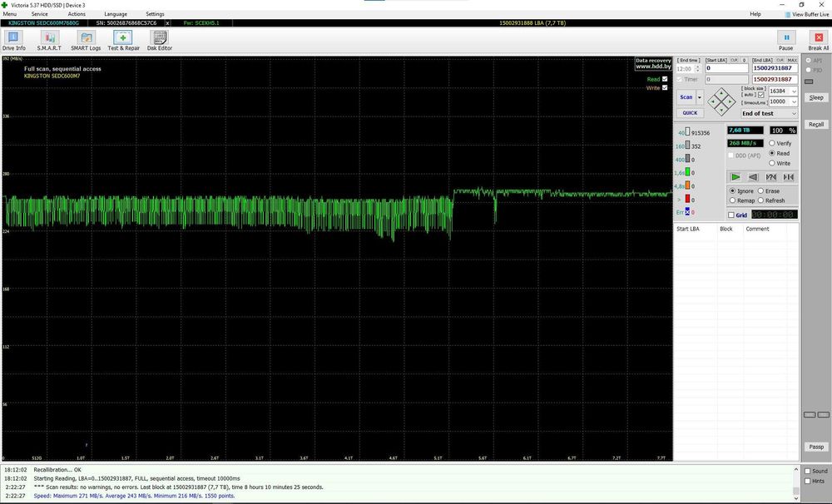Click the green play forward scan button

point(735,176)
